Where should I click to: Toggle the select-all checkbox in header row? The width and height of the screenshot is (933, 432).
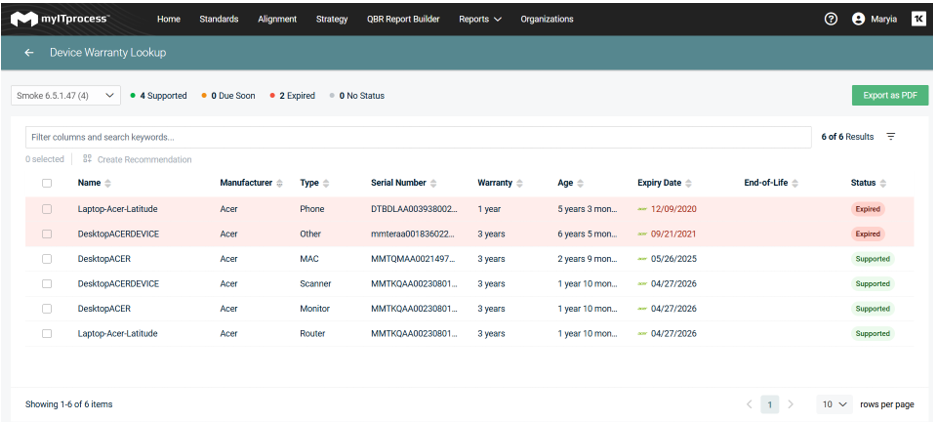pyautogui.click(x=47, y=183)
